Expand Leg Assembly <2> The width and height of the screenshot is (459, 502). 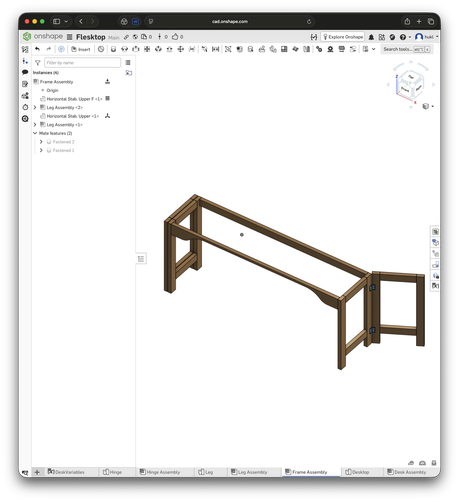pos(35,107)
